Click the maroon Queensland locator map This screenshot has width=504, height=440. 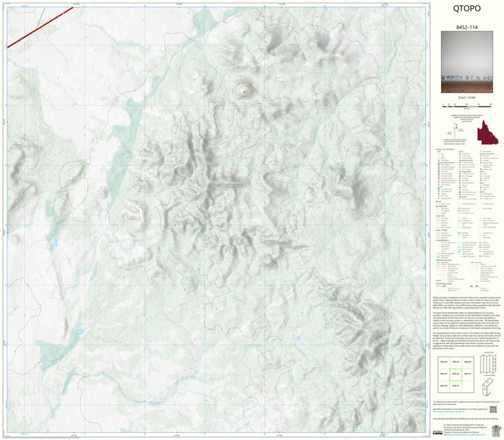(488, 132)
